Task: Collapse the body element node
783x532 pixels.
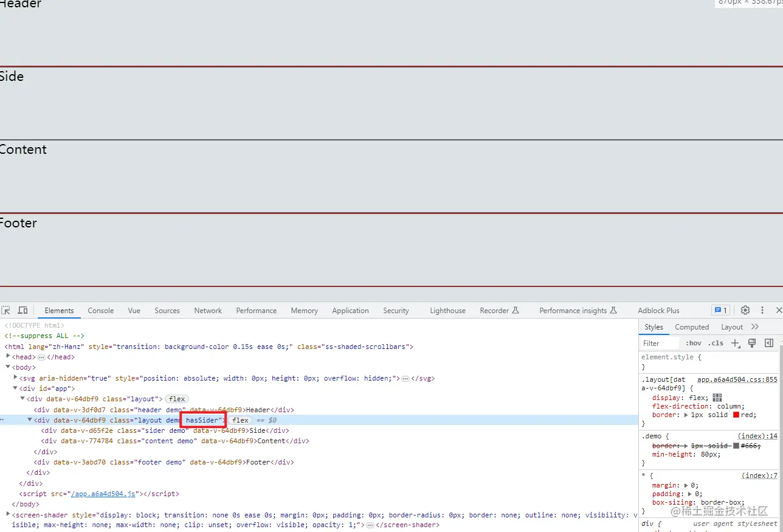Action: (8, 367)
